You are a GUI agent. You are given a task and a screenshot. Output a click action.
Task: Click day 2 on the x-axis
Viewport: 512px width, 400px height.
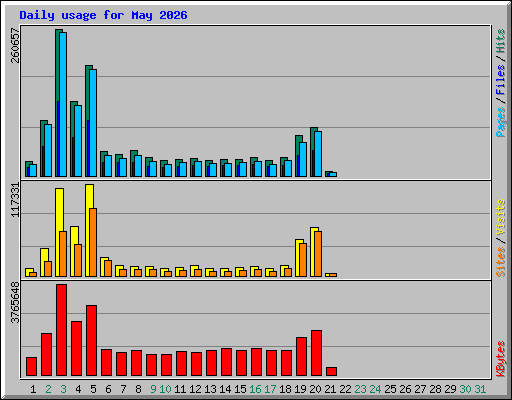click(48, 389)
